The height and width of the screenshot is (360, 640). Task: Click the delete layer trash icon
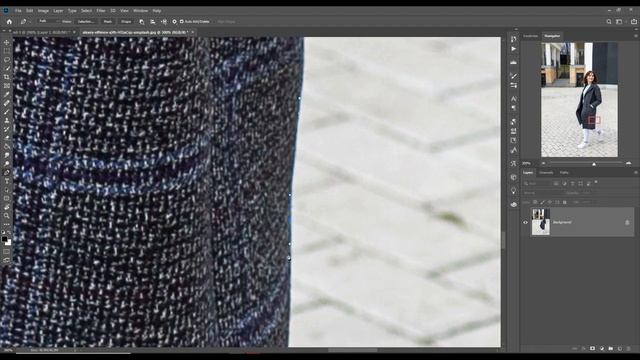(x=629, y=349)
